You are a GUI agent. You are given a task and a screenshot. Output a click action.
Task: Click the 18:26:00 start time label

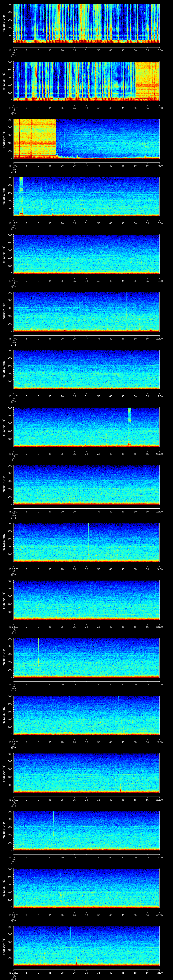13,742
